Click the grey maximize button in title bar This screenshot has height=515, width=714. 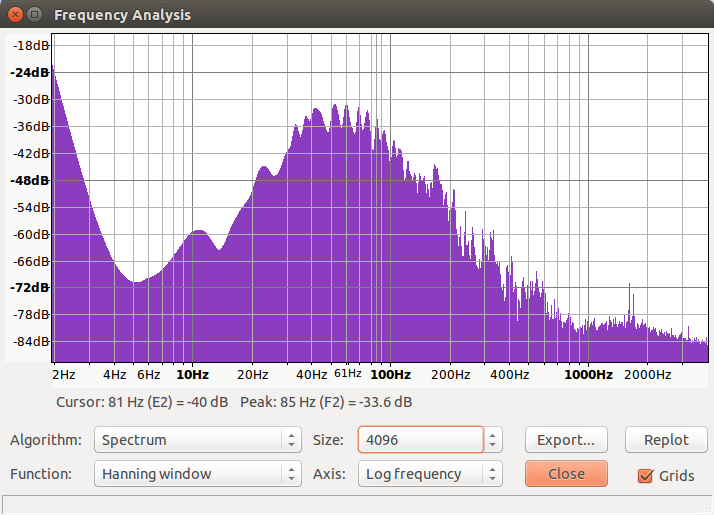click(x=35, y=15)
